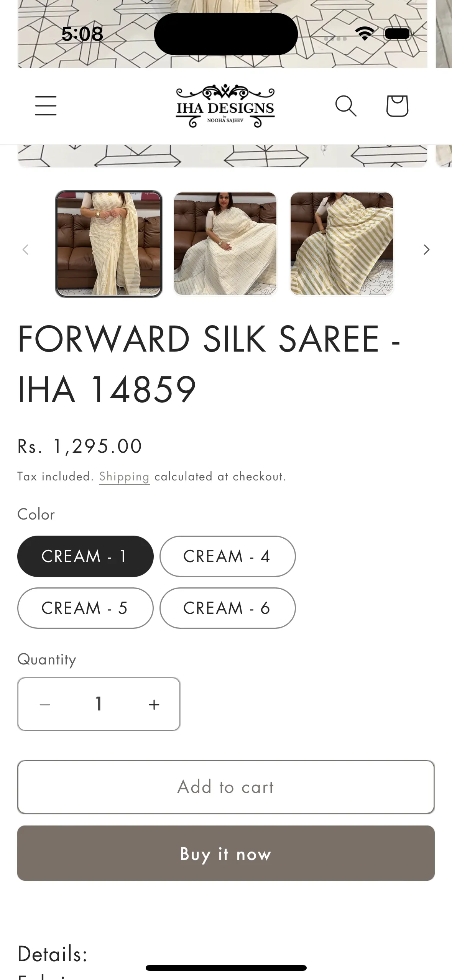452x980 pixels.
Task: Buy it now
Action: pos(226,853)
